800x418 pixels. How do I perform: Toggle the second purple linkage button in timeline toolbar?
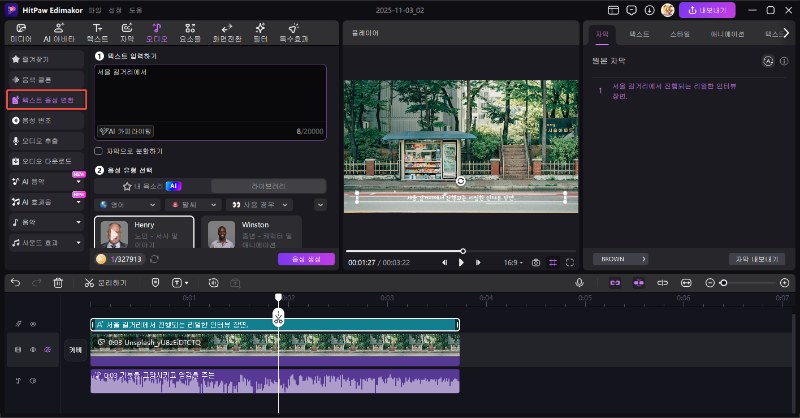coord(639,283)
